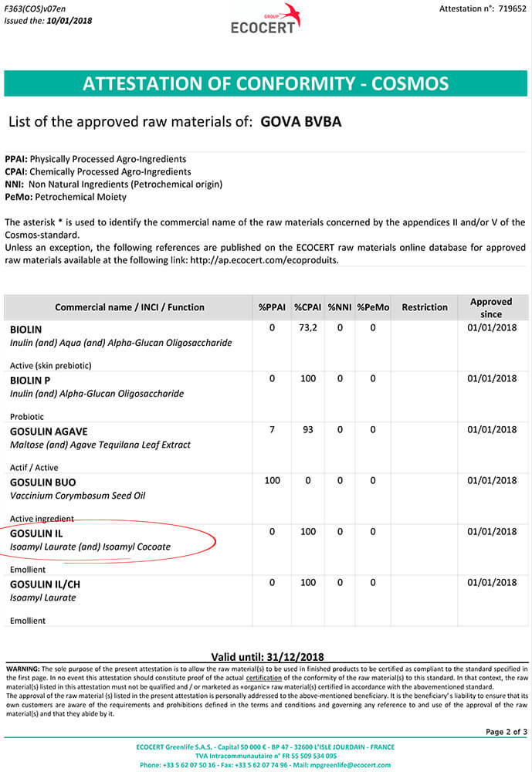The width and height of the screenshot is (532, 772).
Task: Click the issued date 10/01/2018
Action: coord(69,21)
